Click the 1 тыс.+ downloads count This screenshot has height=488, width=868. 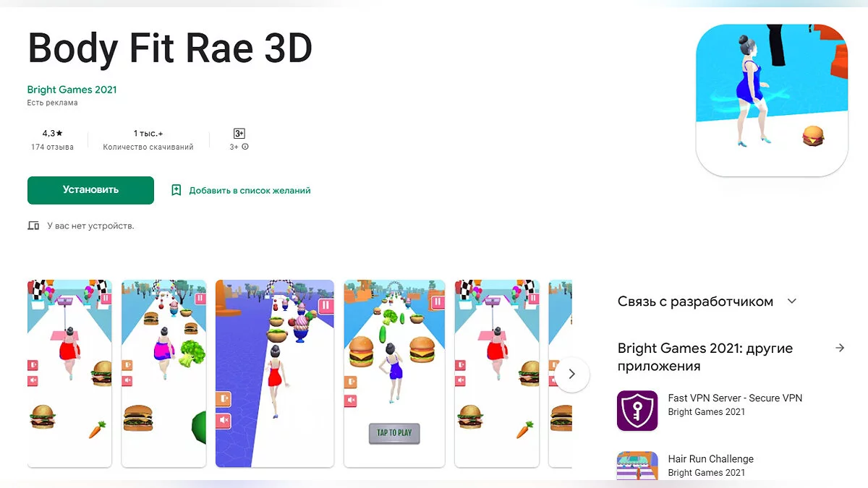point(148,134)
